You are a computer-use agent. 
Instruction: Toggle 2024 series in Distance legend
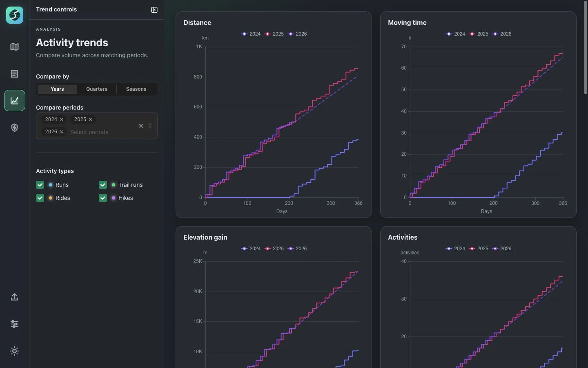[251, 34]
